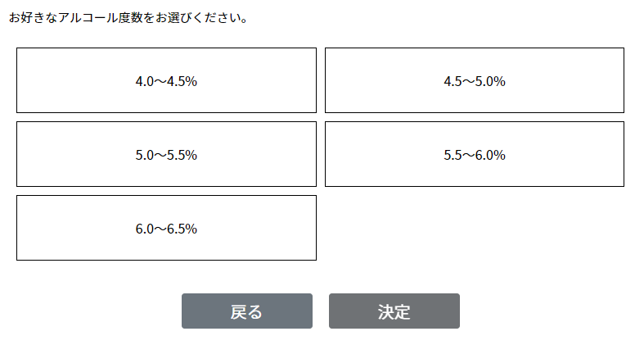Click the "4.5〜5.0%" label text
This screenshot has height=345, width=644.
point(475,81)
